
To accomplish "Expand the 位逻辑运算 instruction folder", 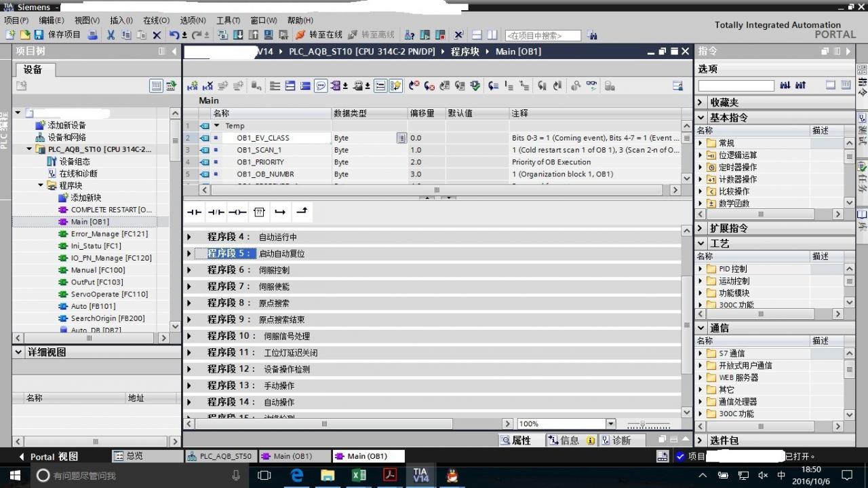I will tap(701, 155).
